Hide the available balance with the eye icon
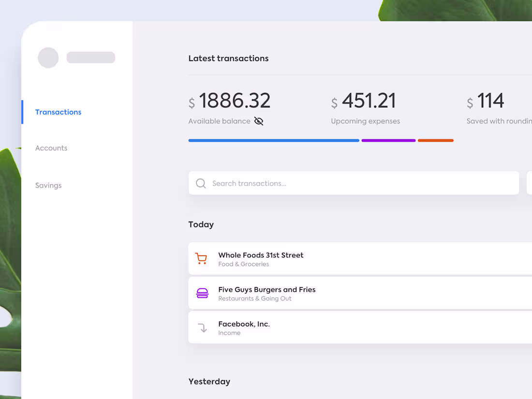 pos(258,121)
